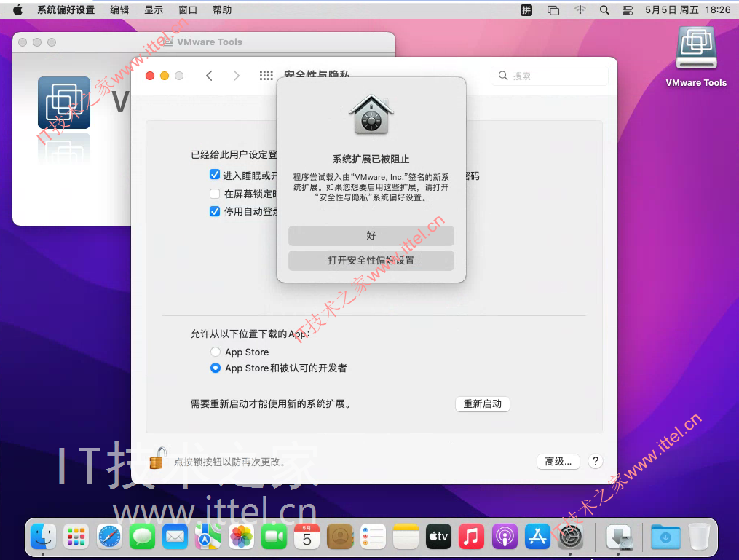Viewport: 739px width, 560px height.
Task: Open the installer icon in the Dock
Action: tap(619, 537)
